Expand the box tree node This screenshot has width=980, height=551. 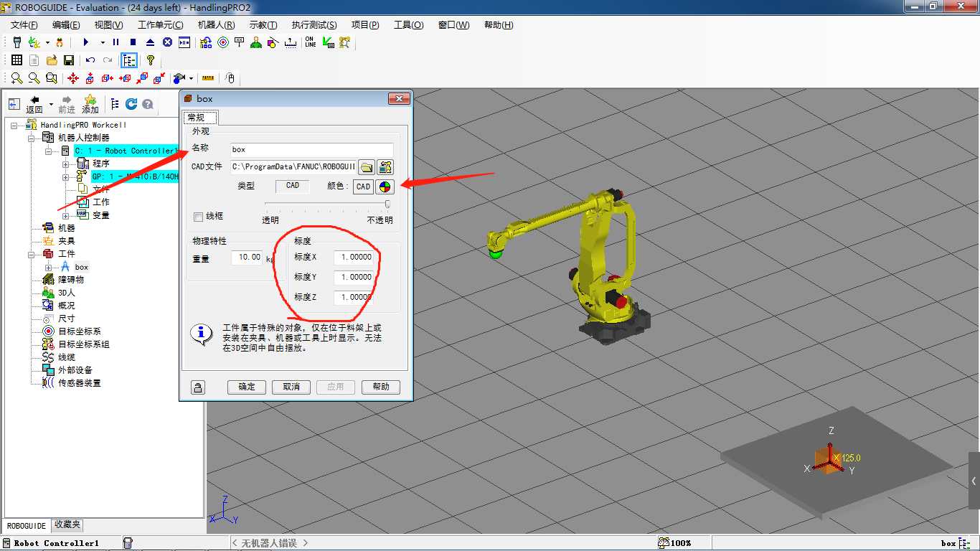point(49,267)
